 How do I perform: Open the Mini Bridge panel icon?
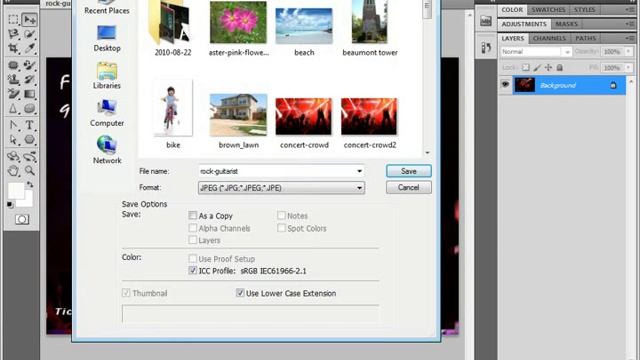(486, 21)
